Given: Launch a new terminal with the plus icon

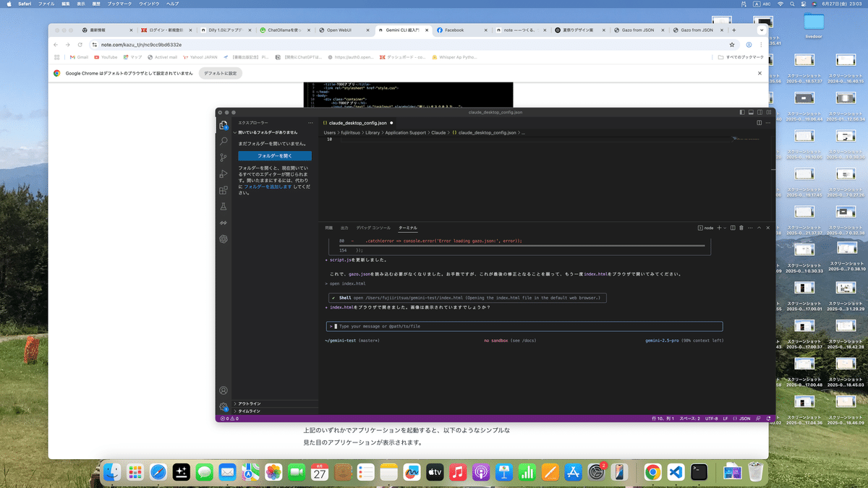Looking at the screenshot, I should click(x=718, y=228).
